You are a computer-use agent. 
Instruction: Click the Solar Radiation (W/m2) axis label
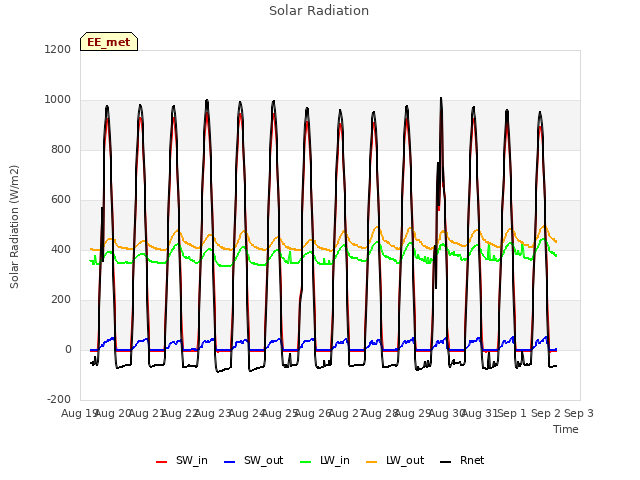14,227
